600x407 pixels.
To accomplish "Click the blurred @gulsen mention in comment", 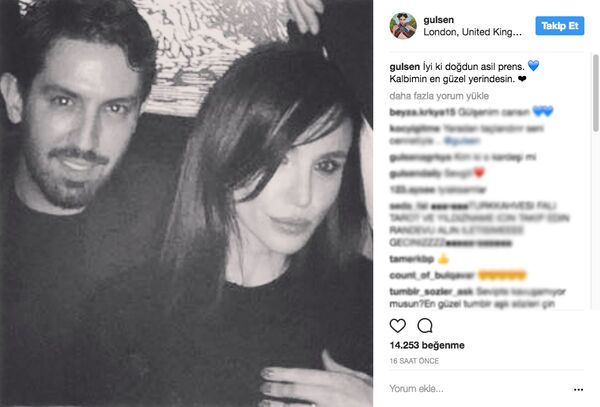I will 462,141.
